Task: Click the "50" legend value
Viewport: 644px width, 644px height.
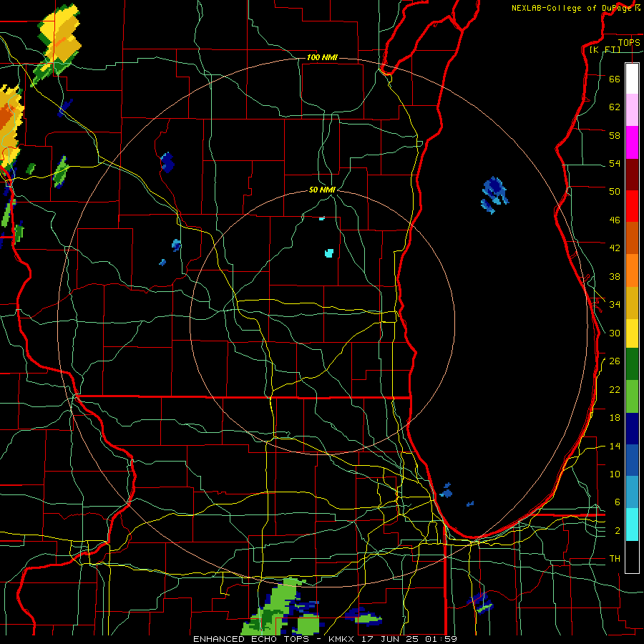Action: click(615, 191)
